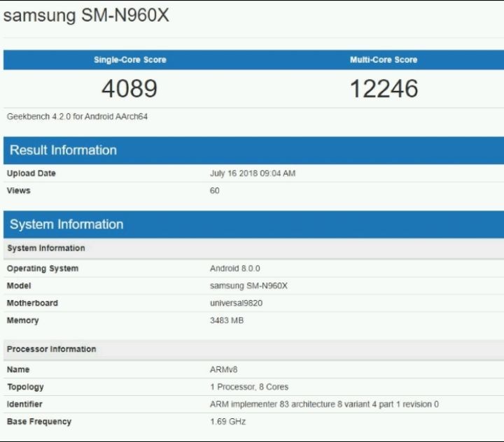Screen dimensions: 504x442
Task: Select the 'July 16 2018 09:04 AM' value
Action: pos(253,173)
